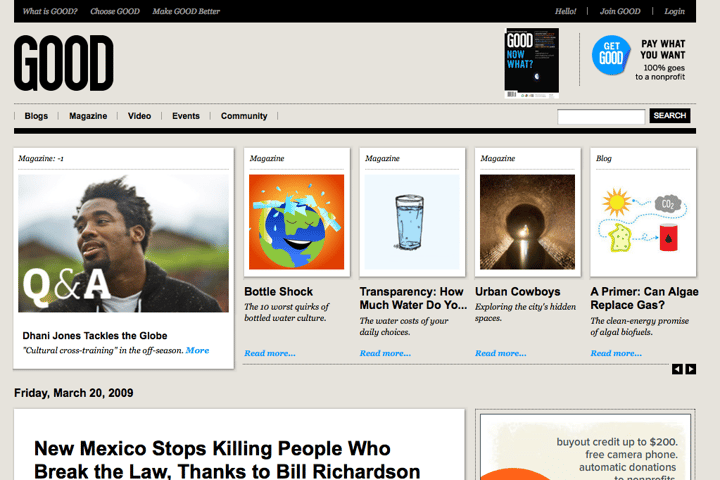Show next carousel items arrow
Viewport: 720px width, 480px height.
[691, 369]
